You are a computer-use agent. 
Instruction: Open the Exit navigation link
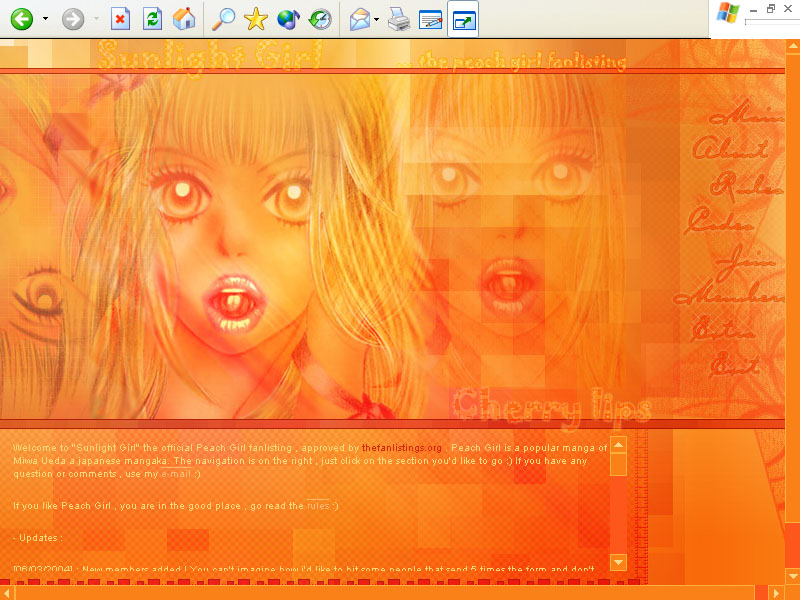[x=735, y=364]
